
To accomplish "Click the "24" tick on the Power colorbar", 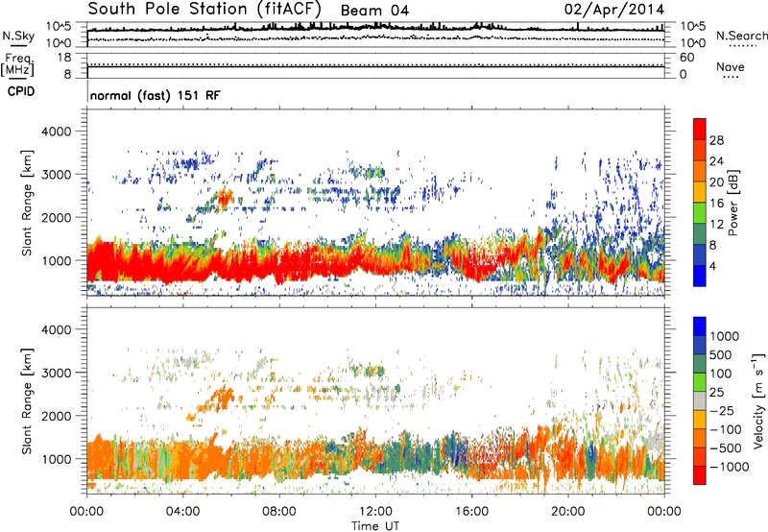I will click(716, 161).
